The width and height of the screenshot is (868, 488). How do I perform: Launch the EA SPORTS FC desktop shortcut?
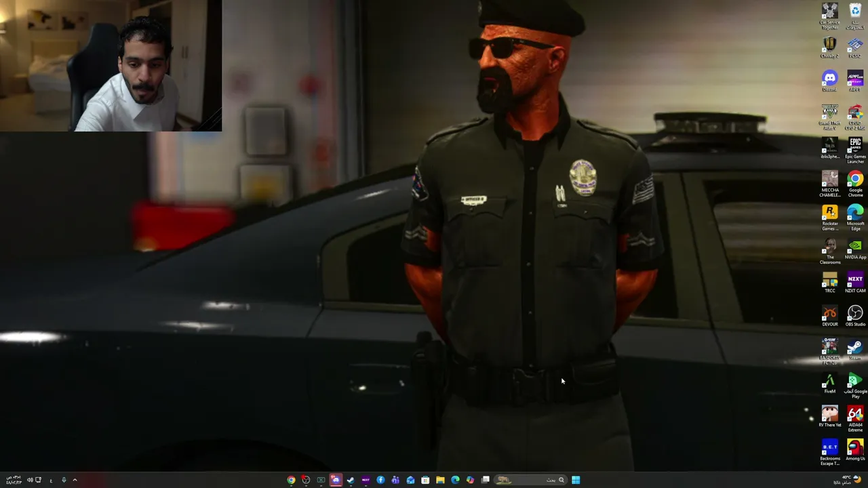(x=829, y=352)
